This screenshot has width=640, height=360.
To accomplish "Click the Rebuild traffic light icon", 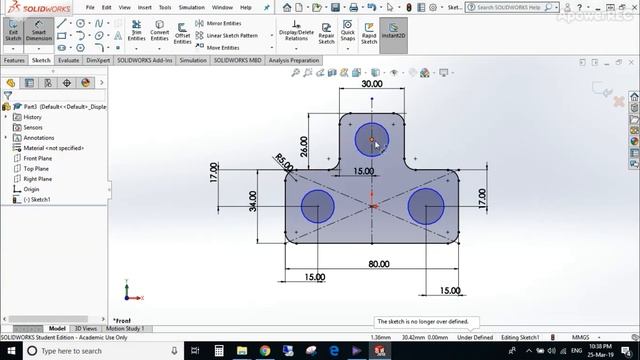I will pyautogui.click(x=409, y=7).
